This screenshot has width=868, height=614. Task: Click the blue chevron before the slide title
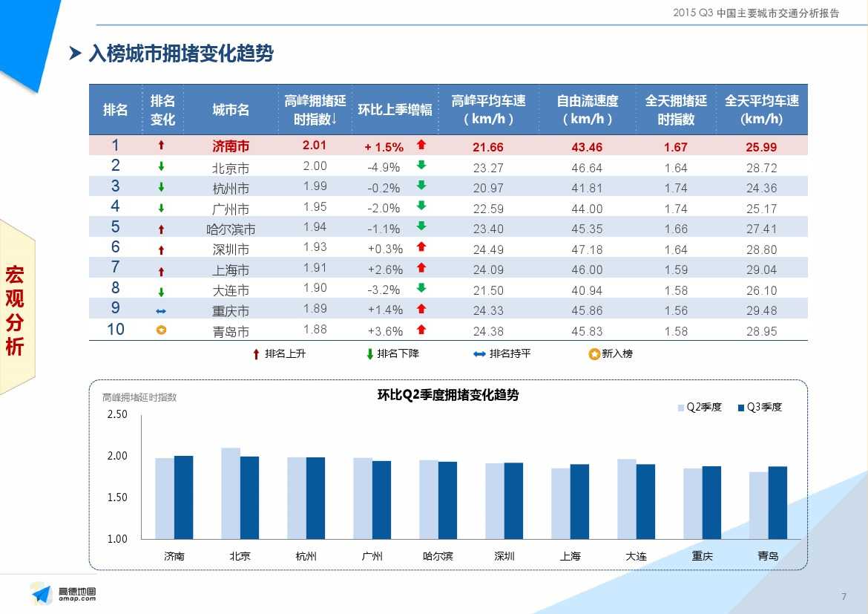[75, 53]
